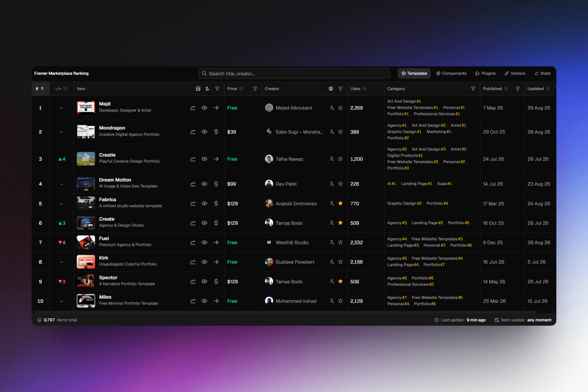Click the dollar icon in Dream Motion's row
The height and width of the screenshot is (392, 588).
click(x=216, y=184)
